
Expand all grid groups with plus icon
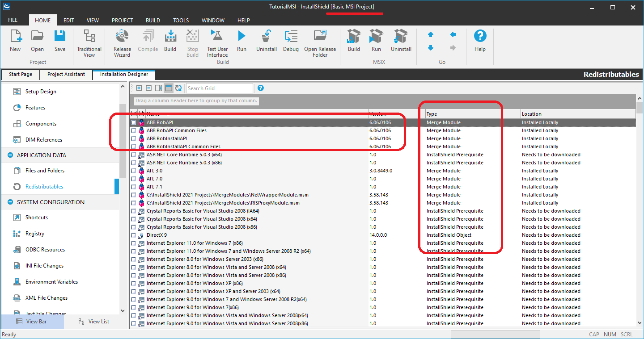coord(139,88)
